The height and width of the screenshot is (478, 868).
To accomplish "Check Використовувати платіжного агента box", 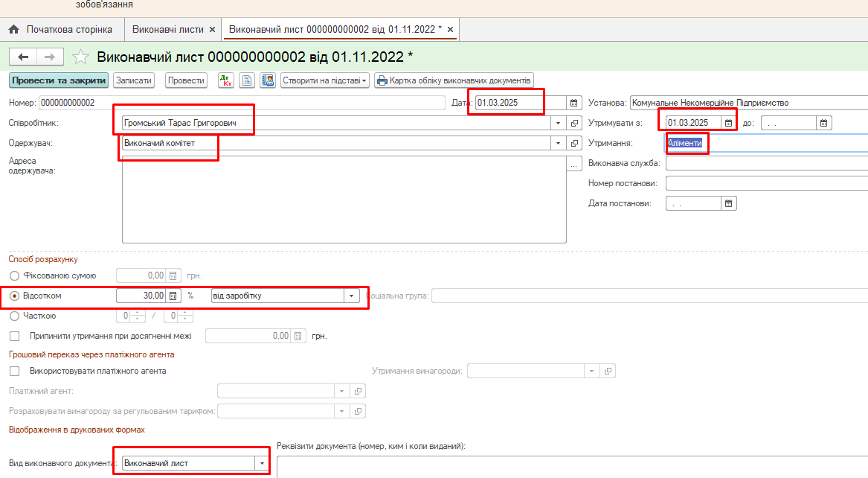I will [15, 371].
